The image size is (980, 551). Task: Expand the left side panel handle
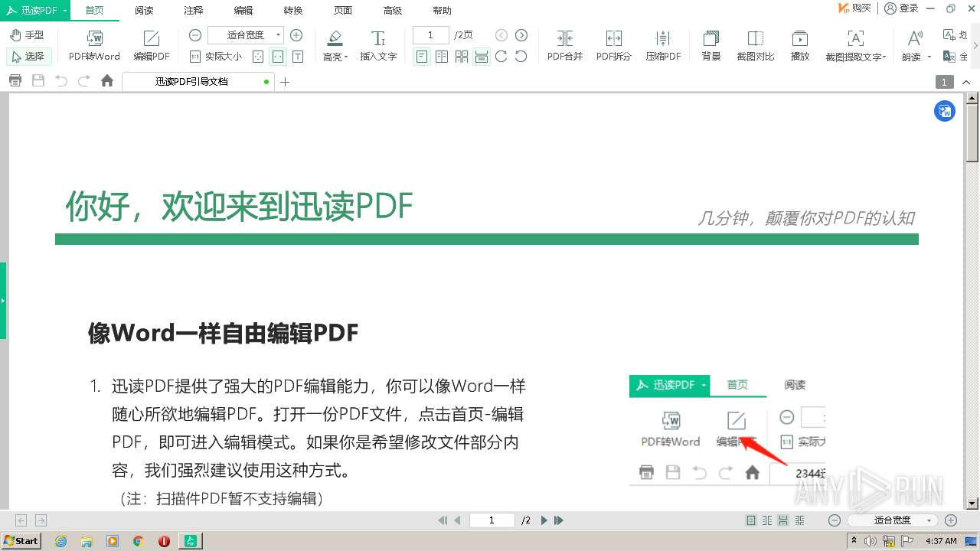click(x=3, y=301)
